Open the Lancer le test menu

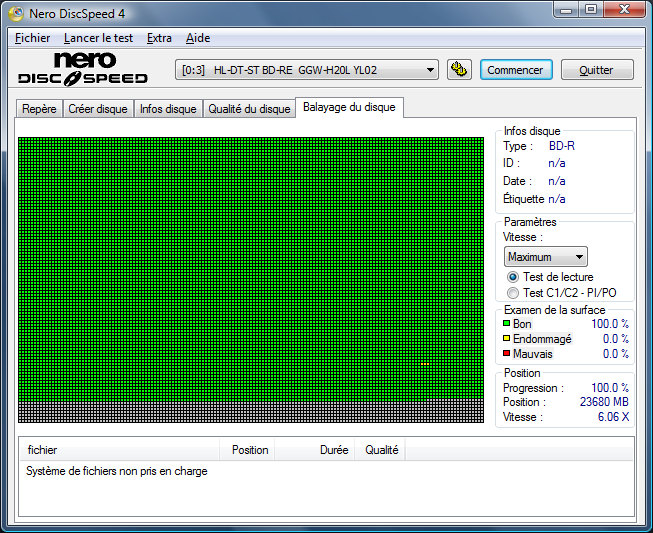click(98, 38)
